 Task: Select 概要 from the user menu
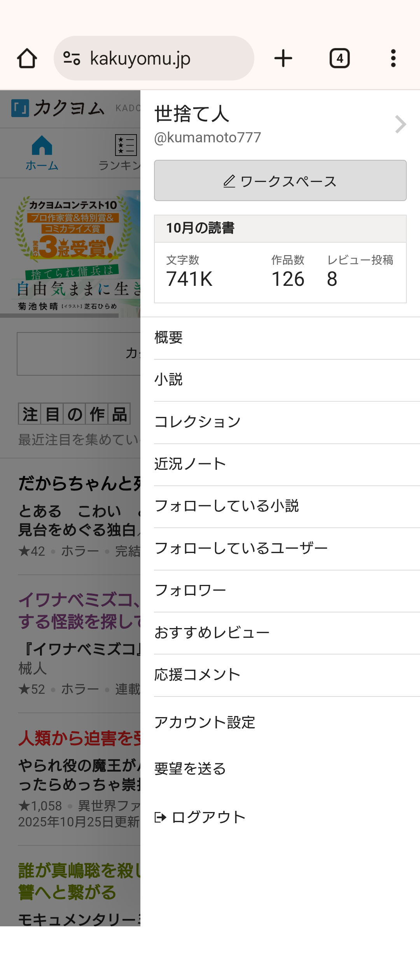(169, 338)
